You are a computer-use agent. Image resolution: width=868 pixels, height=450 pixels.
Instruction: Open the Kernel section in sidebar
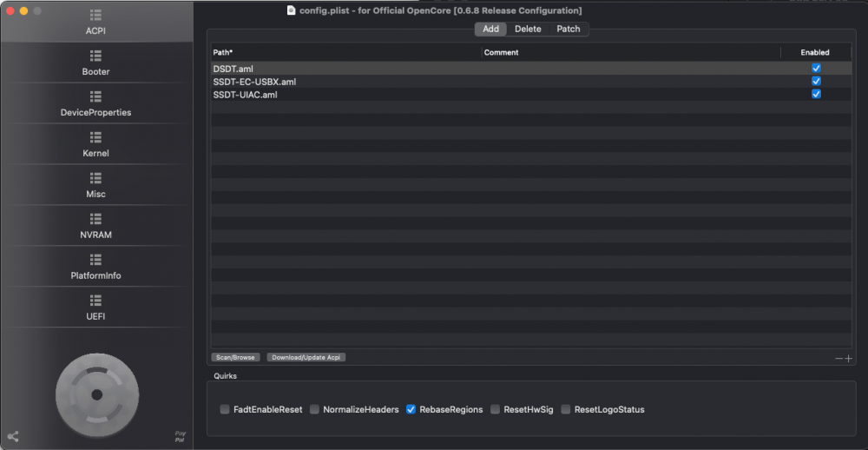coord(95,144)
